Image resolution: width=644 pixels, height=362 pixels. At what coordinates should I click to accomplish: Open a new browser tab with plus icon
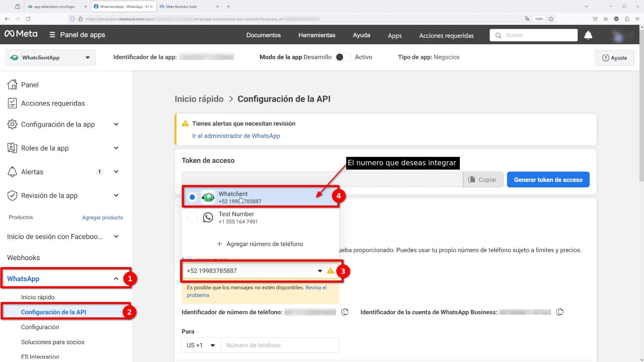click(x=228, y=6)
